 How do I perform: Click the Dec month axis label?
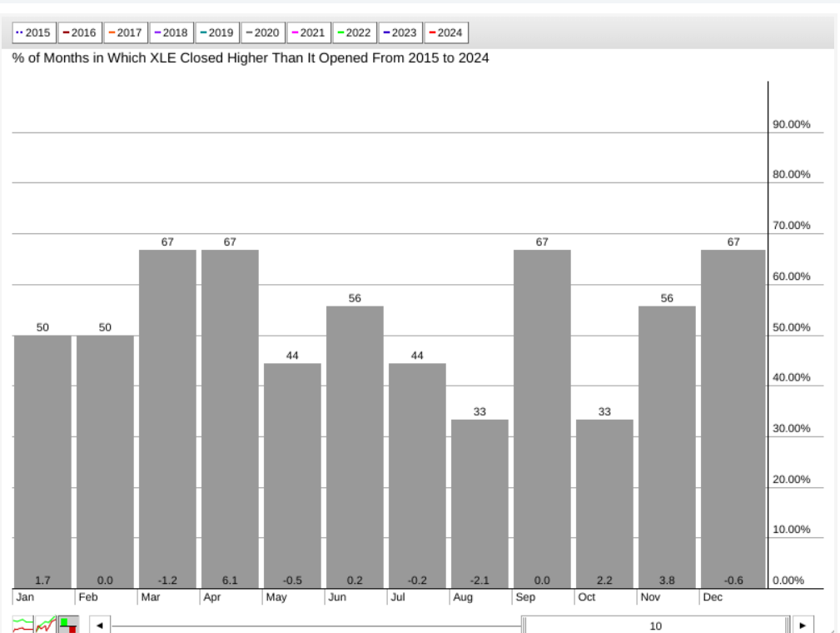(713, 597)
